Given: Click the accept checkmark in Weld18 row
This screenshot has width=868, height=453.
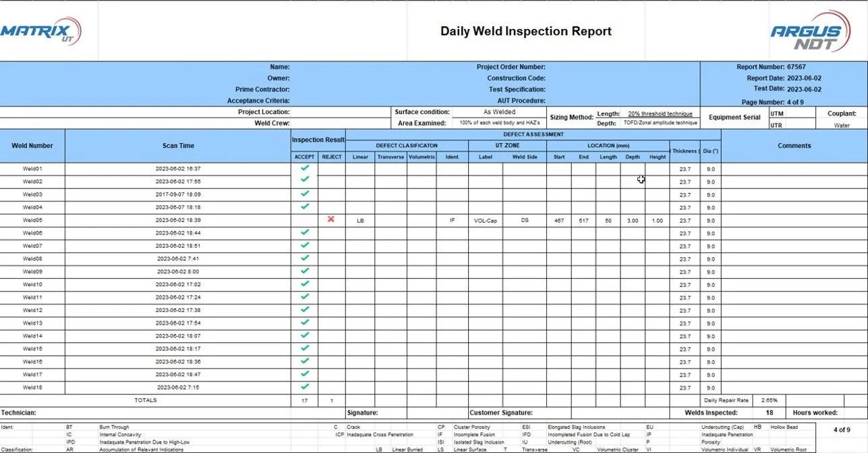Looking at the screenshot, I should (x=304, y=386).
